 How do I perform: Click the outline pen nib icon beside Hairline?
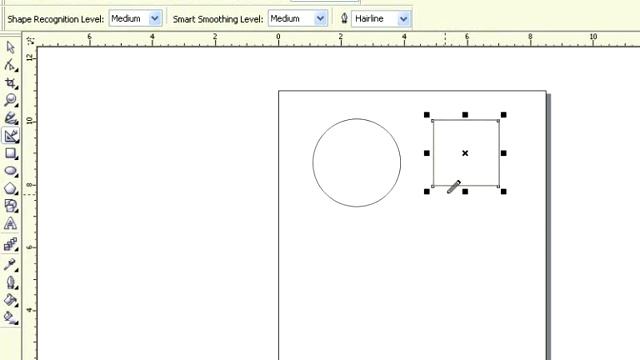click(x=344, y=18)
